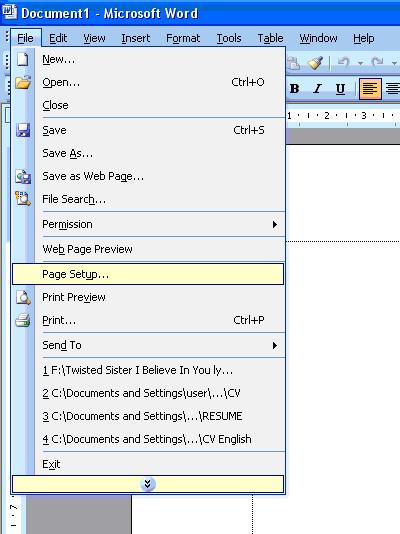Open the Redo history dropdown arrow

click(x=394, y=63)
